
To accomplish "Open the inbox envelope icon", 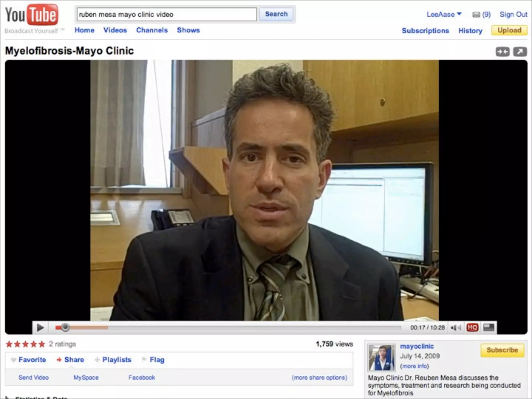I will (x=476, y=15).
